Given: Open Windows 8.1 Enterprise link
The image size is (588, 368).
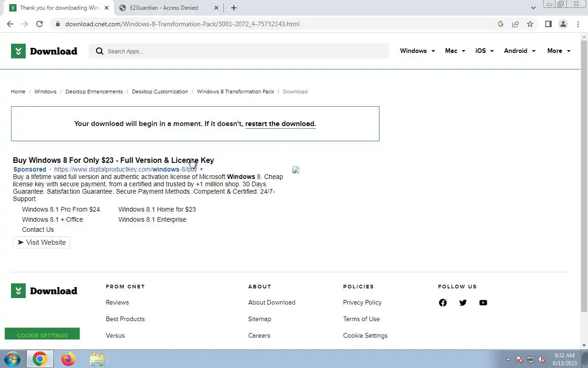Looking at the screenshot, I should [153, 219].
